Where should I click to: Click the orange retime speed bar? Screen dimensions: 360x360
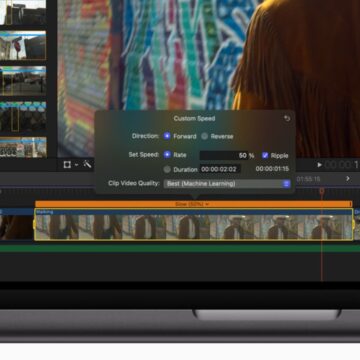(x=193, y=204)
